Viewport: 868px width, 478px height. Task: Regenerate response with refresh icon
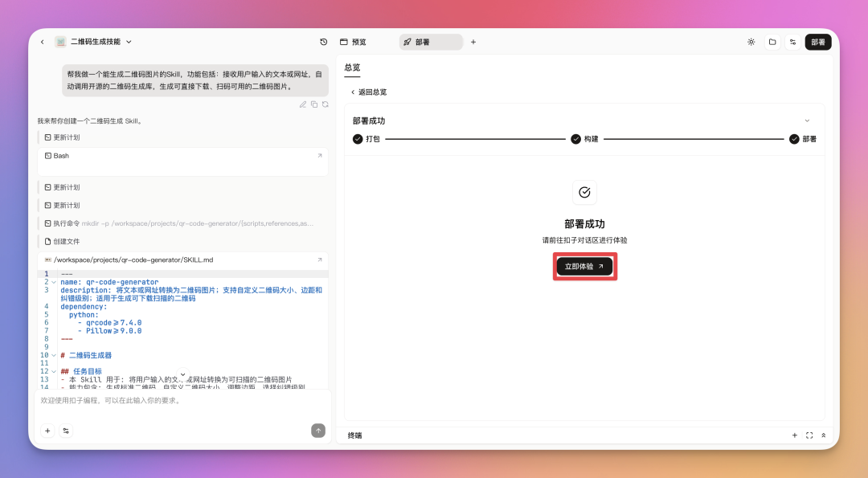click(x=325, y=104)
